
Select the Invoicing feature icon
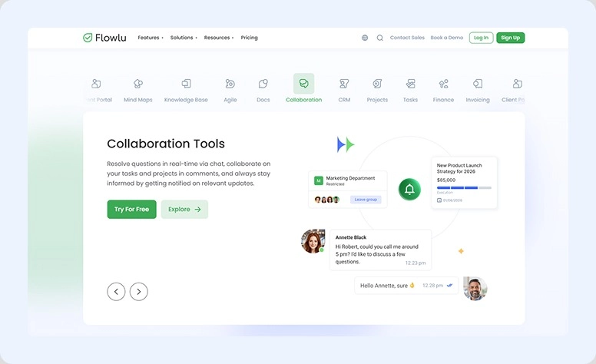click(x=478, y=84)
